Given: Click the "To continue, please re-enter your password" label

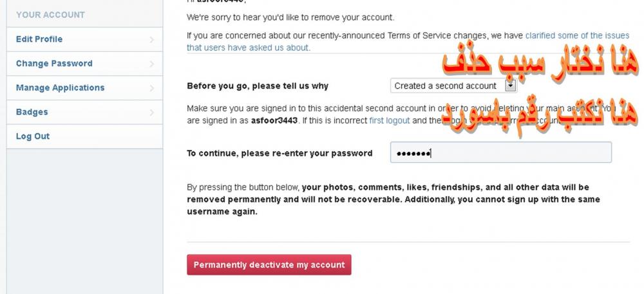Looking at the screenshot, I should pyautogui.click(x=279, y=153).
